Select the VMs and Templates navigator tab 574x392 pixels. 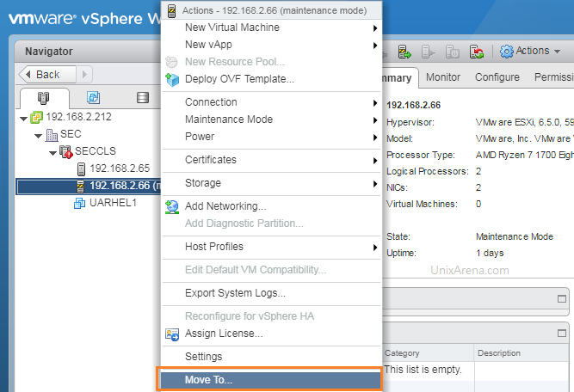click(x=93, y=97)
